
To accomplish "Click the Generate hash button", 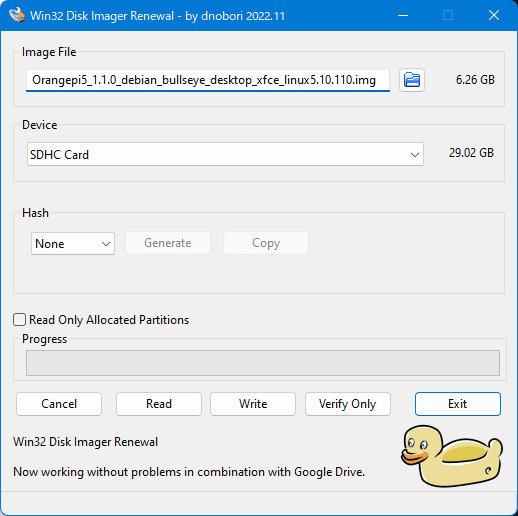I will (168, 243).
